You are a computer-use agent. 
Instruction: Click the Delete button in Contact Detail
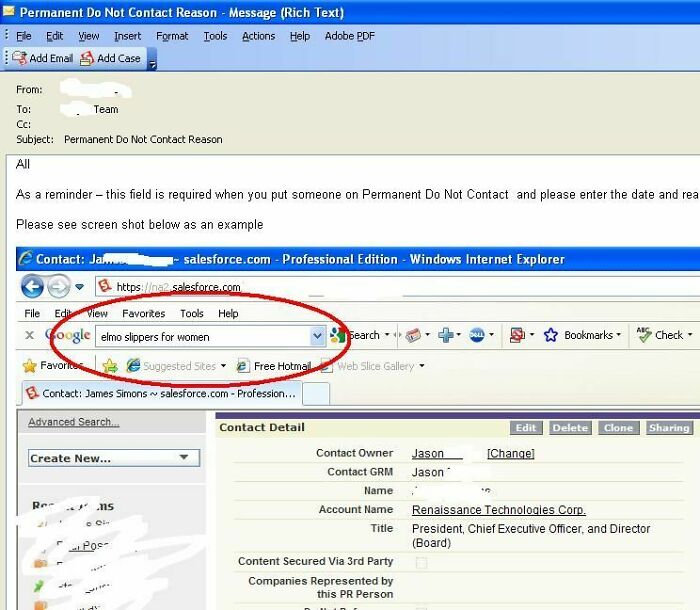coord(570,428)
